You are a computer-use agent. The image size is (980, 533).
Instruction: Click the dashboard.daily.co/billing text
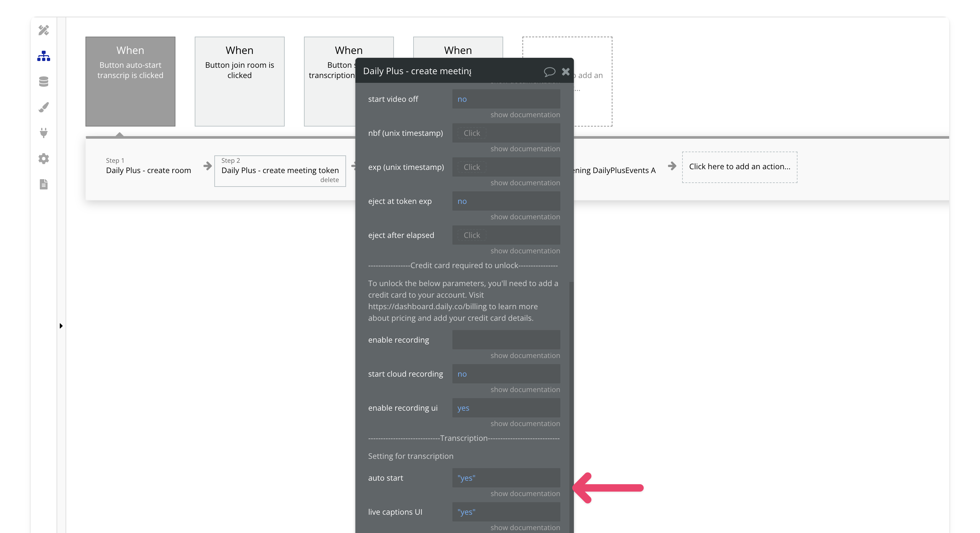427,306
